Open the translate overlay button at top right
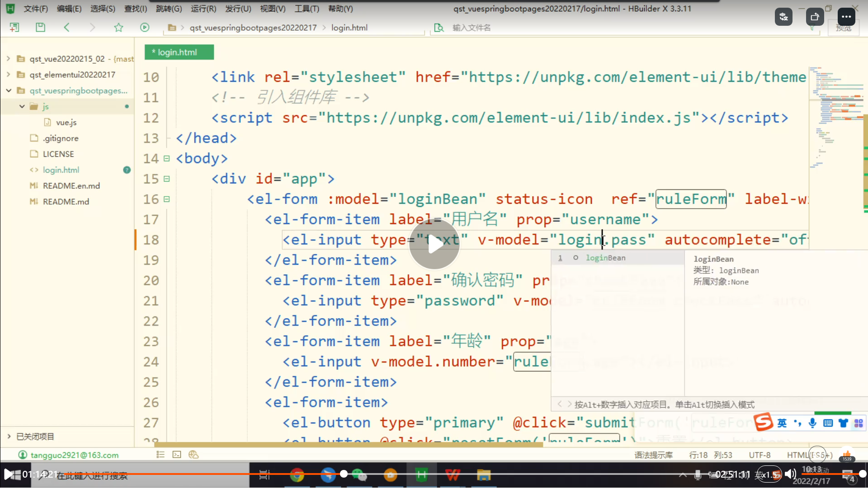This screenshot has height=488, width=868. (783, 17)
